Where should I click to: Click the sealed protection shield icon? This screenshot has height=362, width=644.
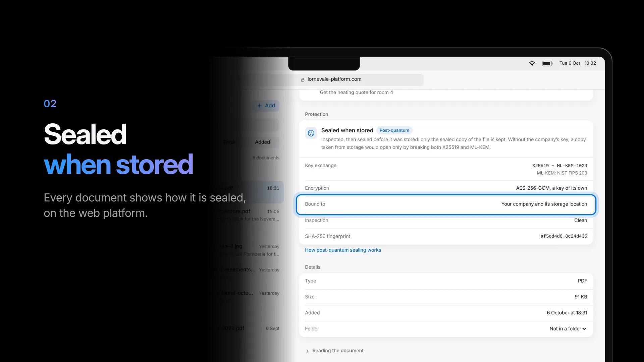(x=311, y=133)
